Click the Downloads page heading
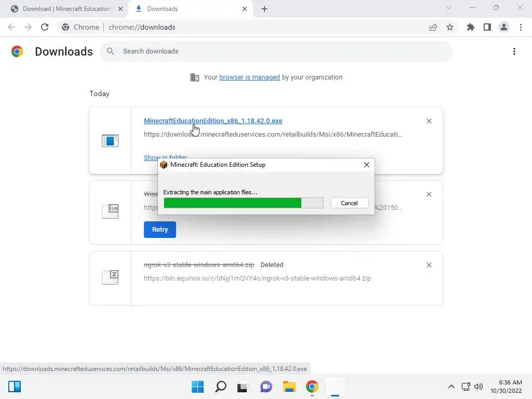The image size is (532, 399). pyautogui.click(x=64, y=51)
